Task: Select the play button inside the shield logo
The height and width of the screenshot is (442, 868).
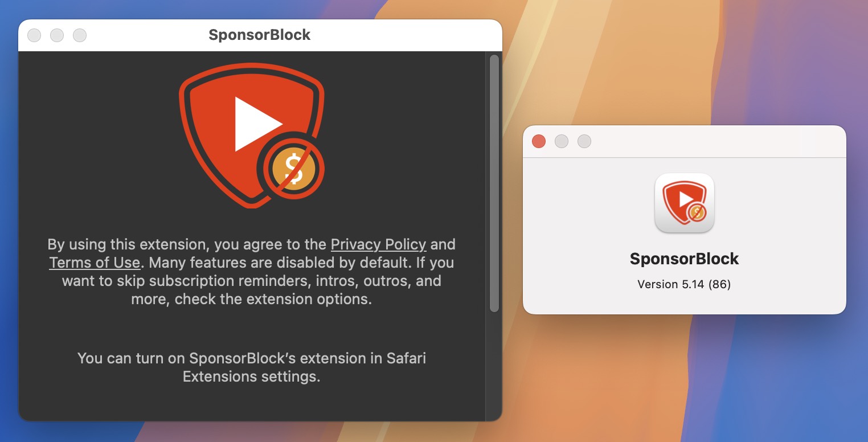Action: [x=253, y=122]
